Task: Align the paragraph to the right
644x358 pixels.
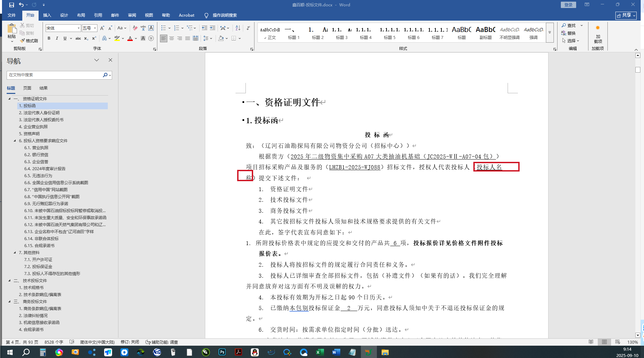Action: (180, 38)
